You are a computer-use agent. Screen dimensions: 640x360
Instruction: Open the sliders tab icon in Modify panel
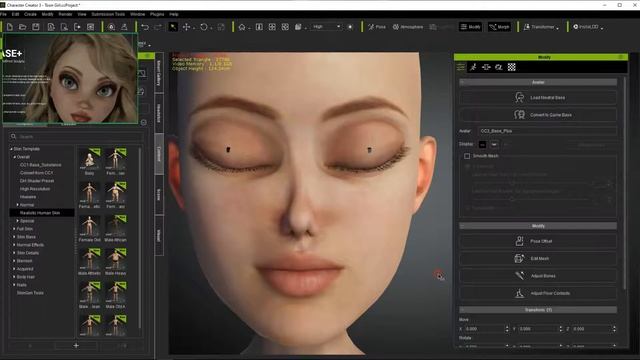click(461, 67)
